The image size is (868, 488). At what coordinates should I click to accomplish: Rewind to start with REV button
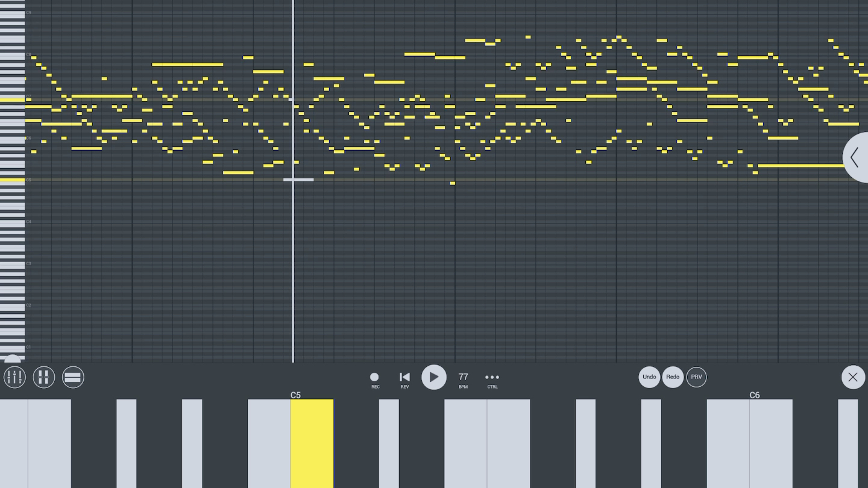click(404, 380)
